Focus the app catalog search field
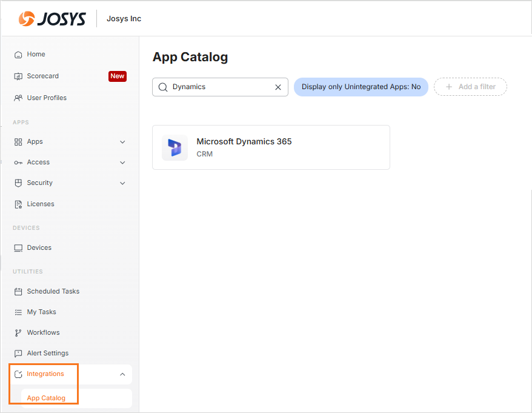This screenshot has width=532, height=413. (218, 87)
